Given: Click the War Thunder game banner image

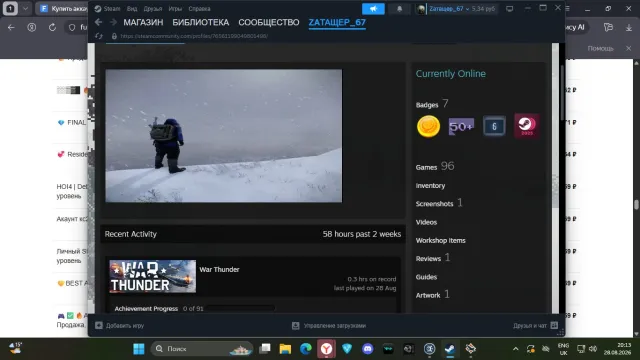Looking at the screenshot, I should click(152, 276).
